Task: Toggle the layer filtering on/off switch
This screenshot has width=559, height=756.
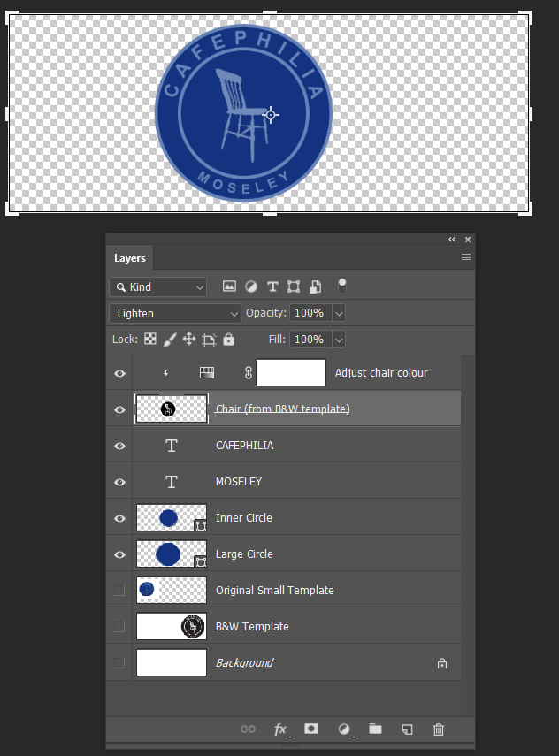Action: [x=342, y=286]
